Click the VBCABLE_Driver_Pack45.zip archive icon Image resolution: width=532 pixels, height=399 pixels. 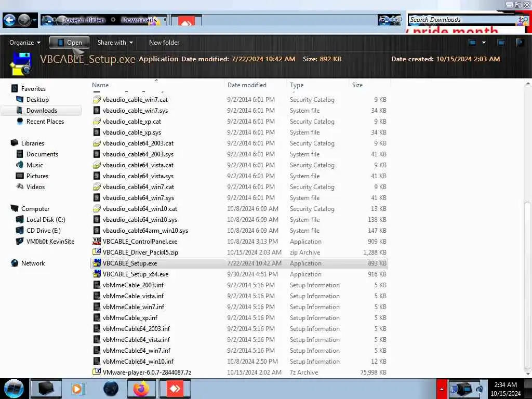point(97,252)
